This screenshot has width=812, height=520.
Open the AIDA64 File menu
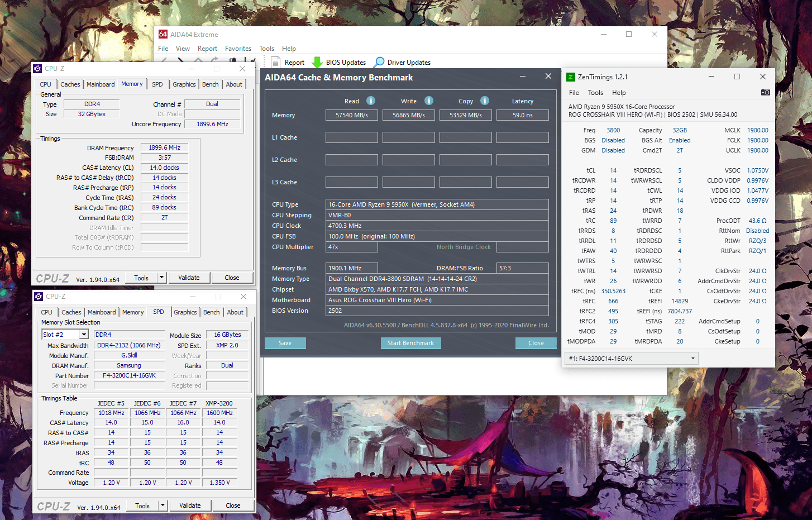point(163,49)
